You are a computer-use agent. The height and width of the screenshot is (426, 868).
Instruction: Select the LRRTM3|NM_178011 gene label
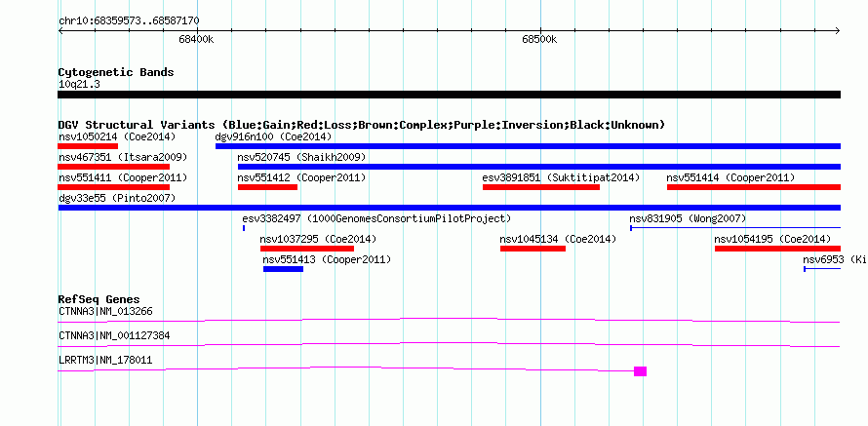(105, 360)
